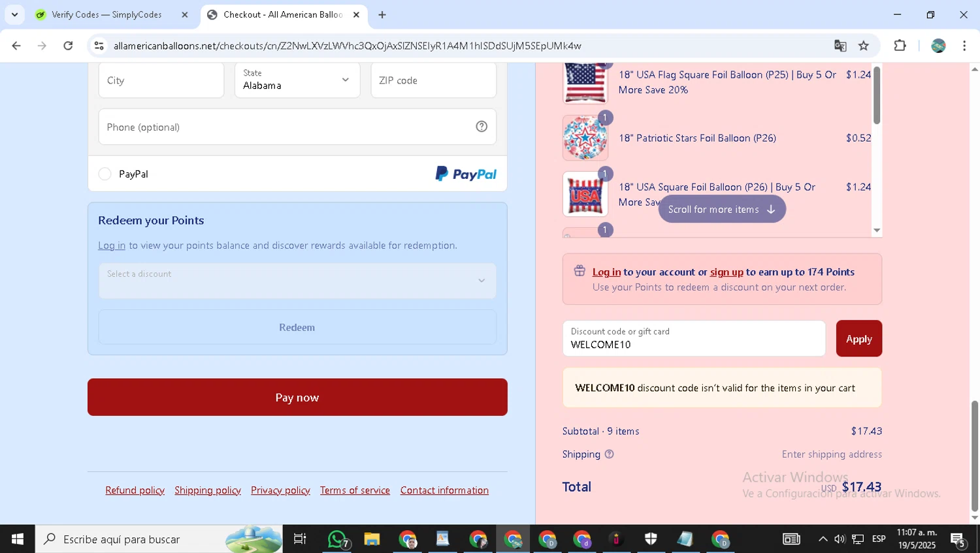Click the Pay now button
Viewport: 980px width, 553px height.
coord(297,397)
